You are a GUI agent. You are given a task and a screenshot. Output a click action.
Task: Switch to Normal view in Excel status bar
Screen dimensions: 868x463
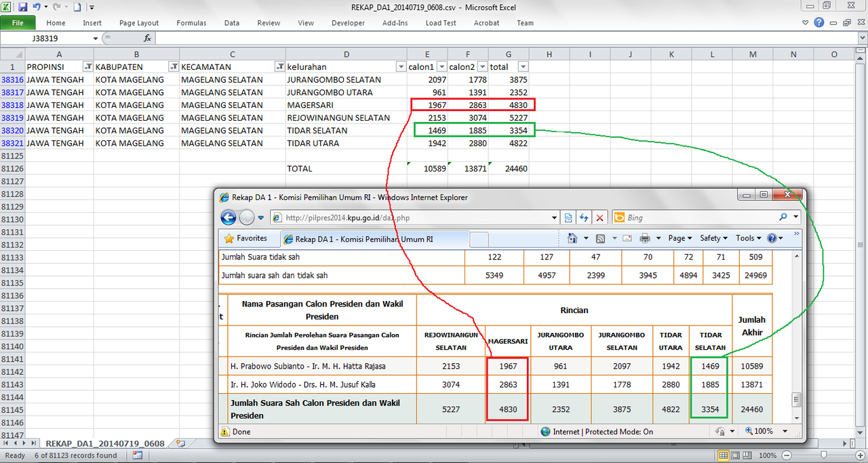click(724, 456)
